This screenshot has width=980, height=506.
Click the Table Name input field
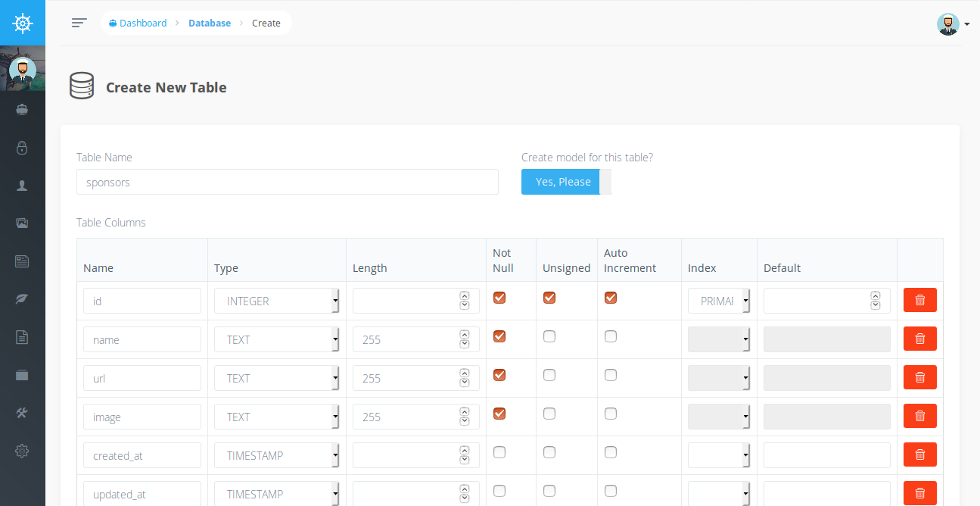288,182
